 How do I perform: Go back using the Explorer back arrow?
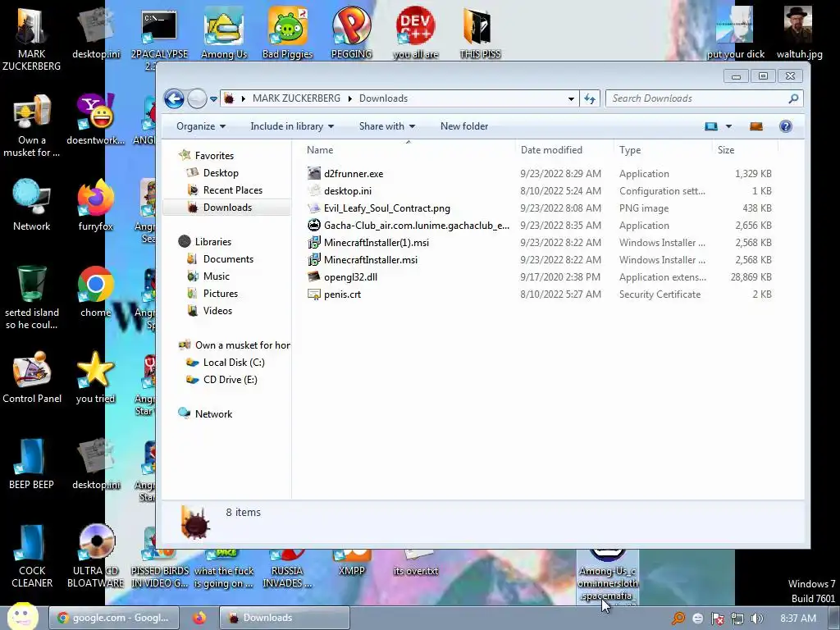(x=174, y=98)
